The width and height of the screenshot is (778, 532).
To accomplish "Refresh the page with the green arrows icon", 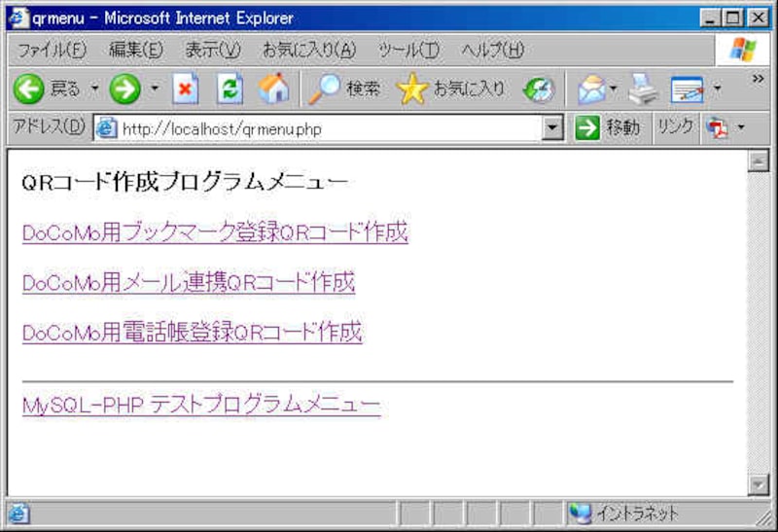I will [x=230, y=89].
